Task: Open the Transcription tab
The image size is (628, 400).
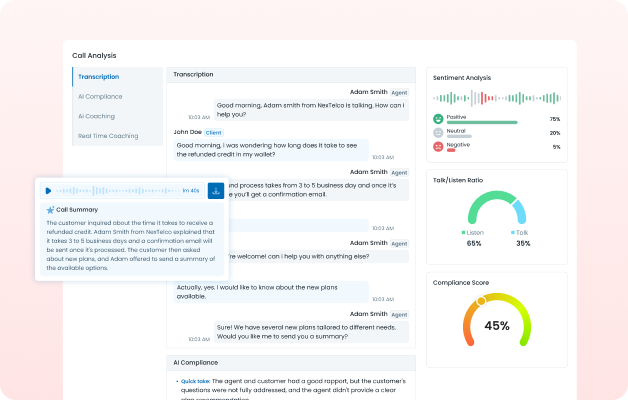Action: [117, 77]
